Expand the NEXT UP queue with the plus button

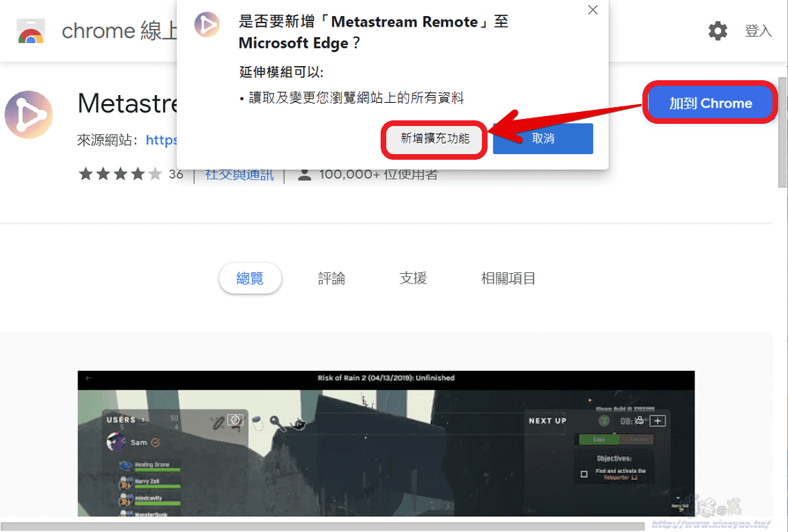tap(658, 421)
